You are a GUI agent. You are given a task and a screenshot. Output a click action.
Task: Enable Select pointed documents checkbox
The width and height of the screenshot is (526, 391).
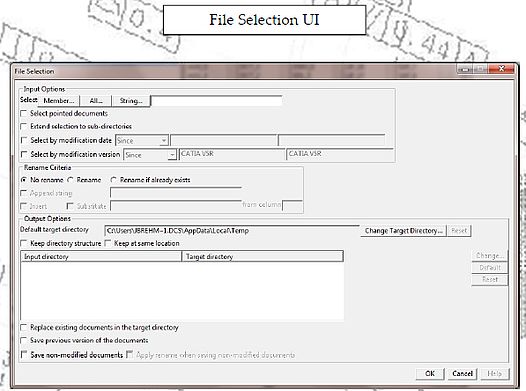[x=24, y=114]
